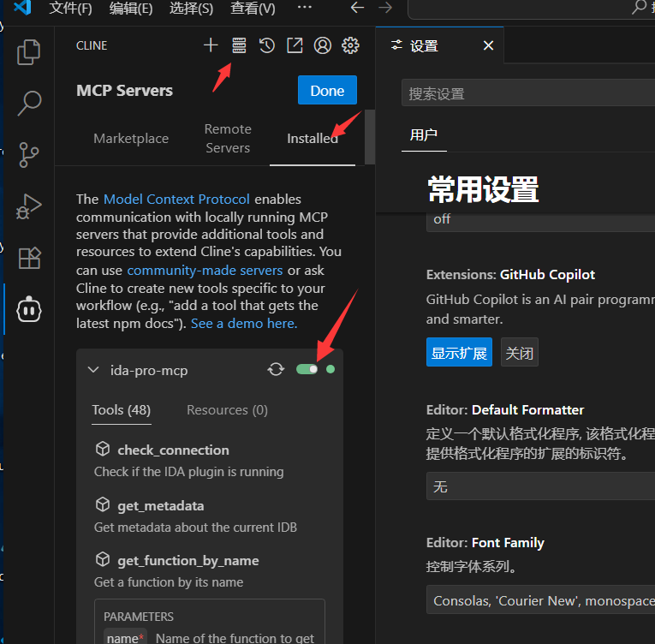Switch to the Marketplace tab
This screenshot has width=655, height=644.
[x=131, y=139]
